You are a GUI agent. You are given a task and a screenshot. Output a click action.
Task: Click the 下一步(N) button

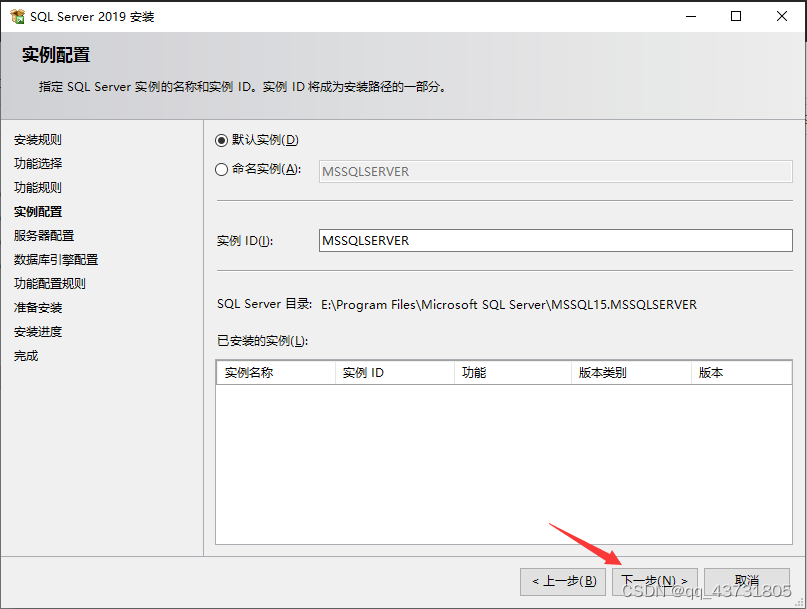coord(655,581)
